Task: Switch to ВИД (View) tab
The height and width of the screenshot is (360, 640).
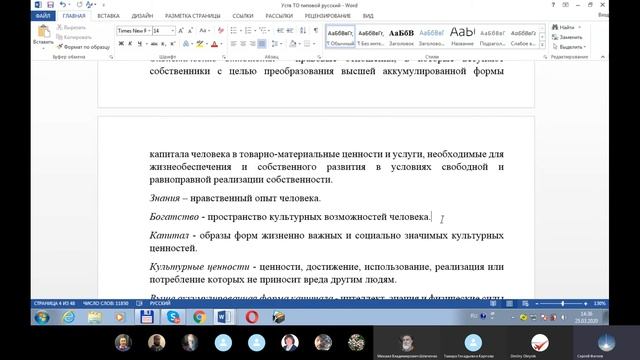Action: click(x=368, y=16)
